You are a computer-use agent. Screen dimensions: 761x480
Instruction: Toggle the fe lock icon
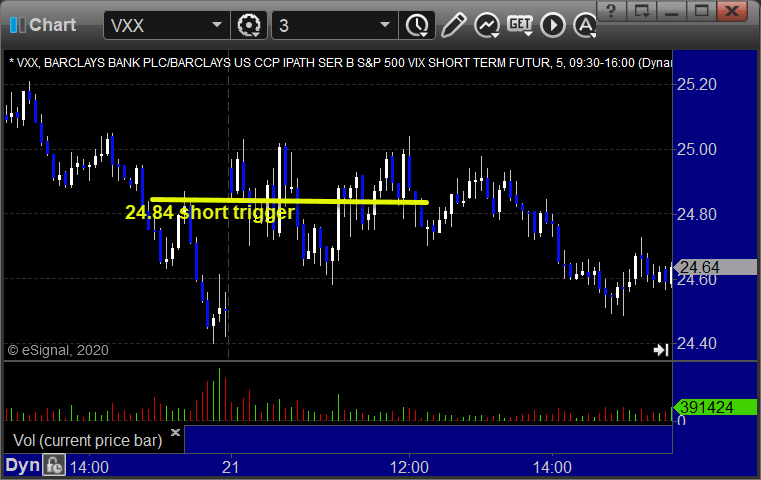[54, 465]
